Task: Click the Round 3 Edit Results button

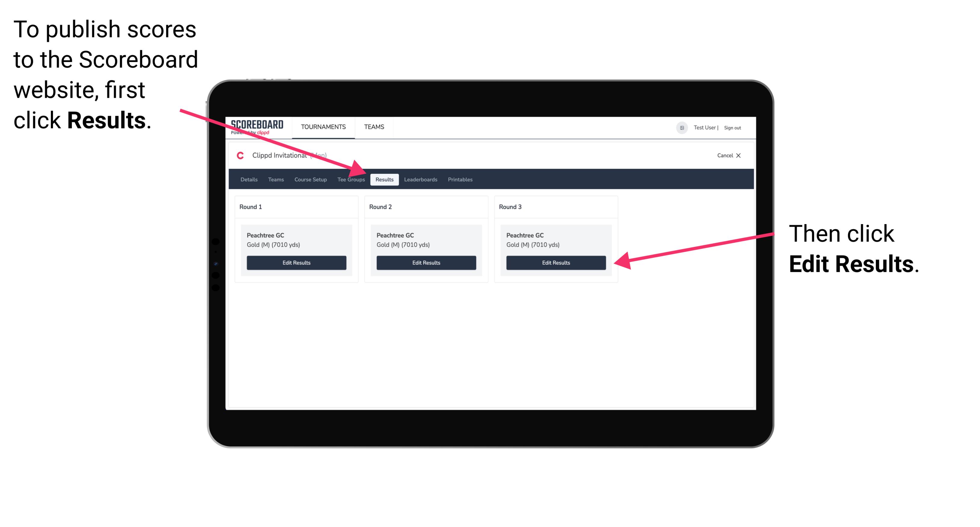Action: (556, 263)
